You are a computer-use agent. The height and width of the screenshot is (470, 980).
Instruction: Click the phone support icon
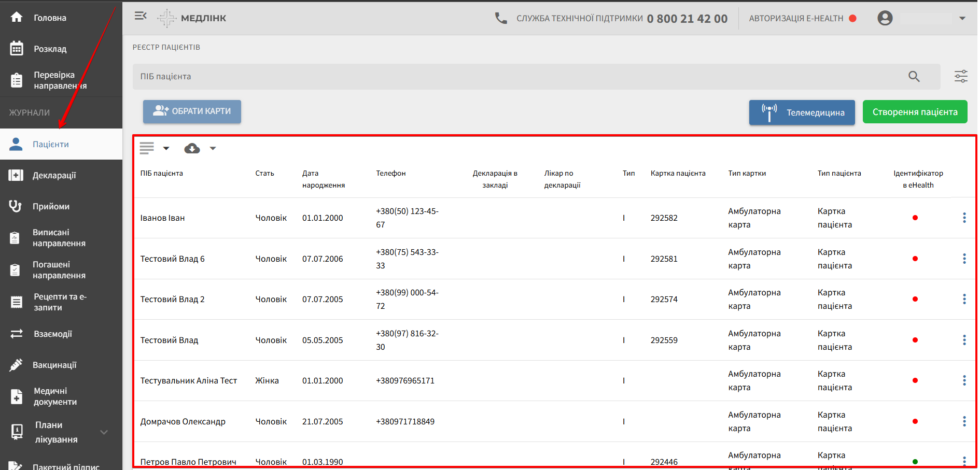[501, 19]
